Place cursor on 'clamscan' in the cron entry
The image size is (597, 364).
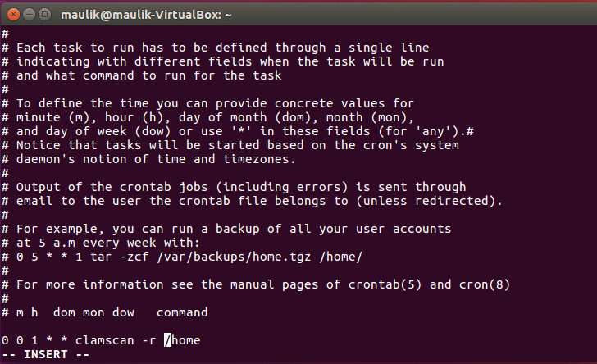pos(103,340)
